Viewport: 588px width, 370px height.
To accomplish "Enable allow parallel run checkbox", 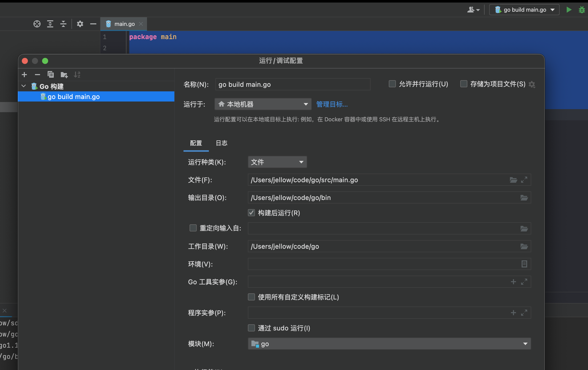I will pyautogui.click(x=392, y=84).
